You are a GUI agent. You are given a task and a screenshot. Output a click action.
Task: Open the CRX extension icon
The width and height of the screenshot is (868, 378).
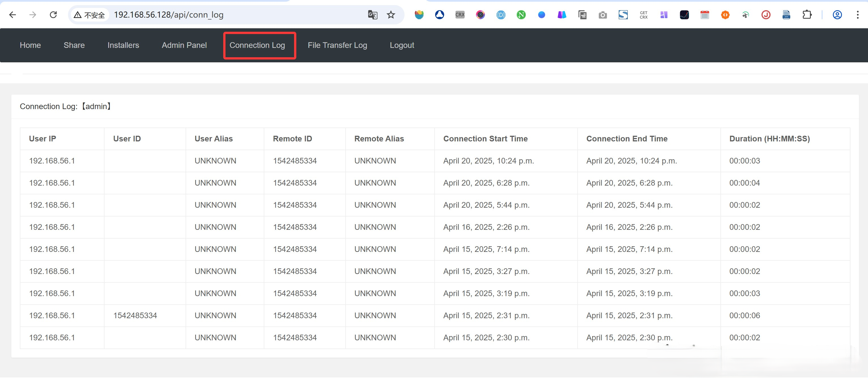pyautogui.click(x=459, y=15)
